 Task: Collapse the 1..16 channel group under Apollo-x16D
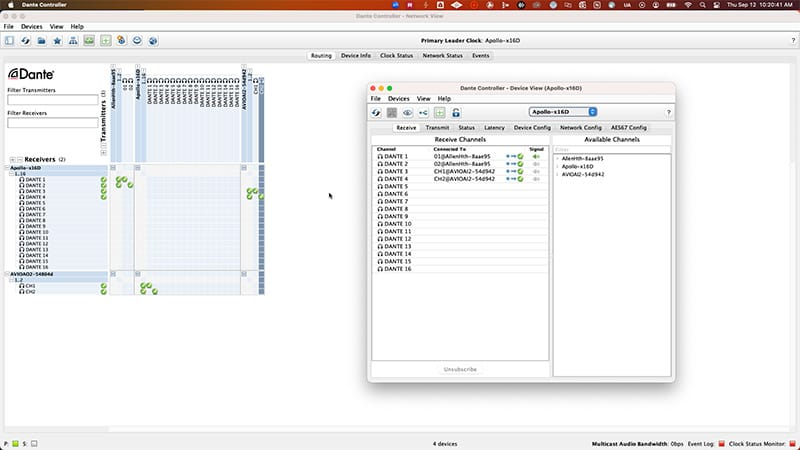point(12,174)
